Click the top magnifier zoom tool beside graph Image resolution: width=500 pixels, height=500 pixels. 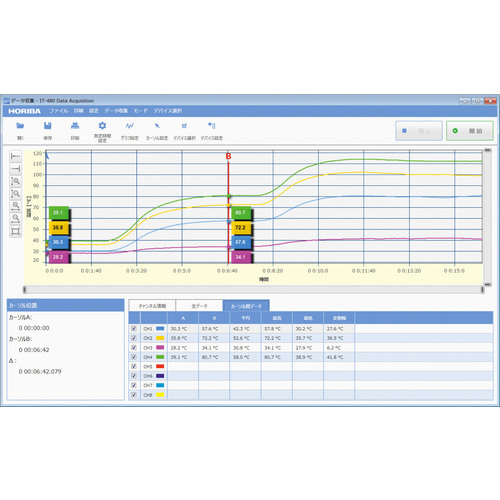click(15, 181)
